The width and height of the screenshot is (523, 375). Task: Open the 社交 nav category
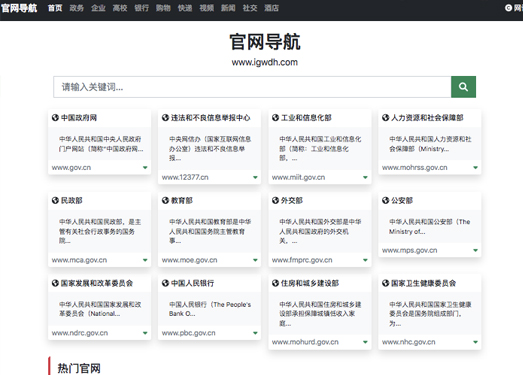click(x=250, y=8)
